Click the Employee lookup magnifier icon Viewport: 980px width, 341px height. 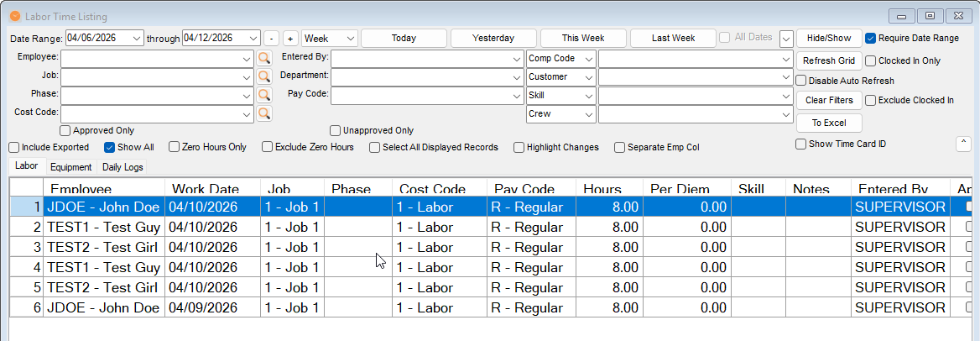coord(263,59)
